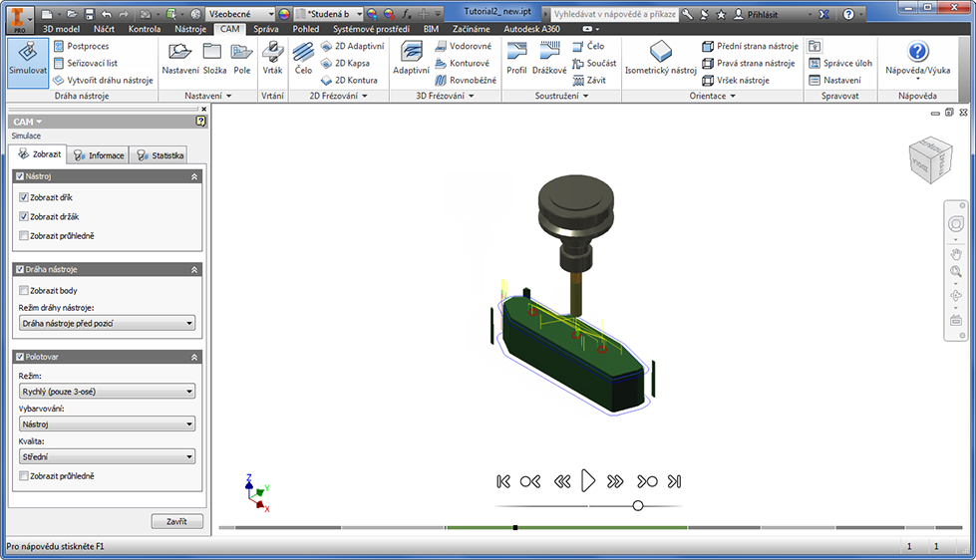Image resolution: width=976 pixels, height=560 pixels.
Task: Open the 3D model ribbon tab
Action: 61,29
